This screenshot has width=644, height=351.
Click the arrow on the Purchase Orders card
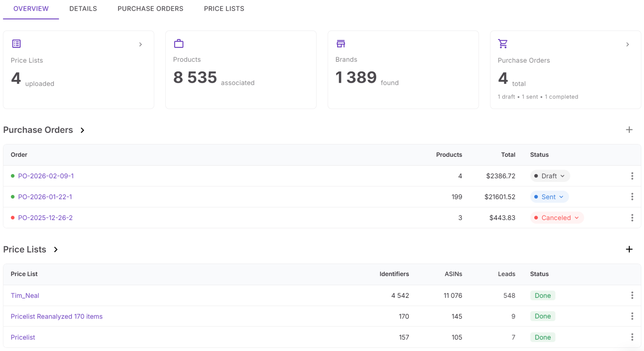click(627, 45)
